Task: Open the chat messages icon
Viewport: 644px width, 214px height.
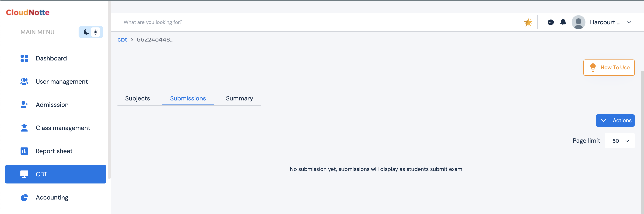Action: tap(550, 22)
